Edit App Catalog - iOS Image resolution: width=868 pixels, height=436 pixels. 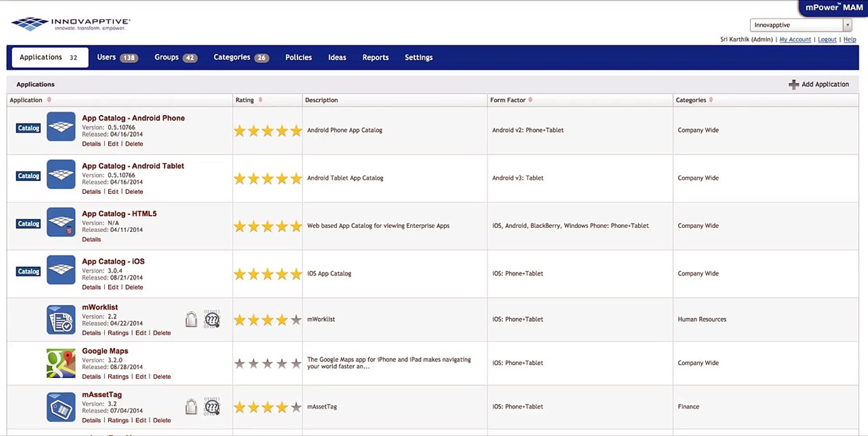[113, 288]
